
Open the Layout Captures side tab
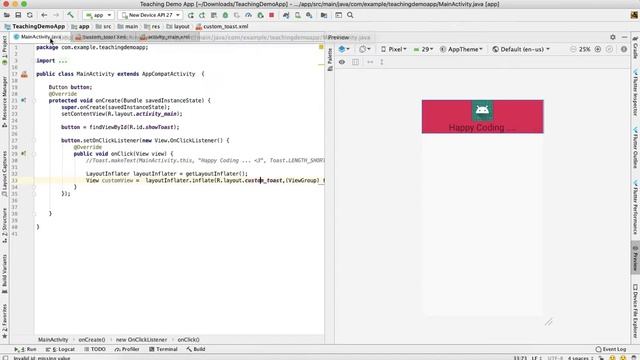click(4, 173)
